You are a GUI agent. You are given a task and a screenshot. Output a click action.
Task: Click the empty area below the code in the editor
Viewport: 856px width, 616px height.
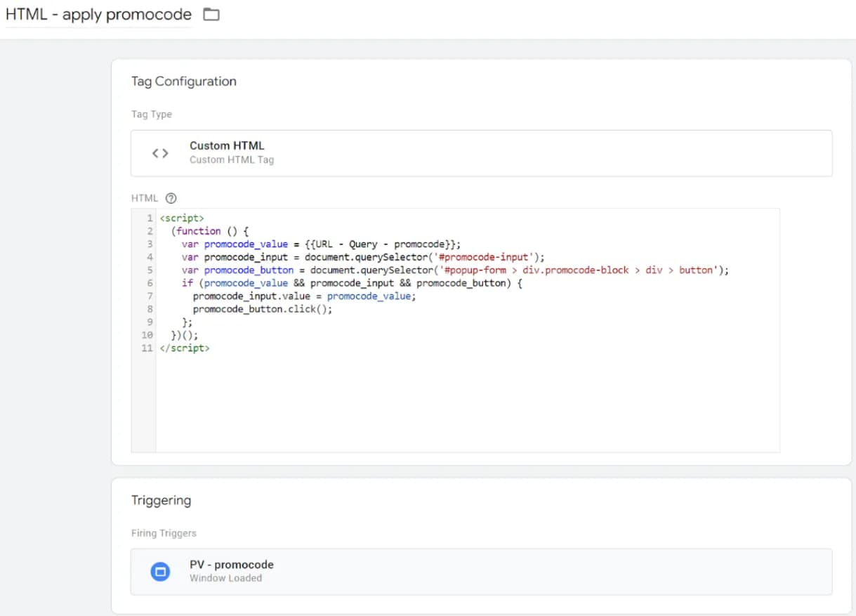pyautogui.click(x=467, y=404)
